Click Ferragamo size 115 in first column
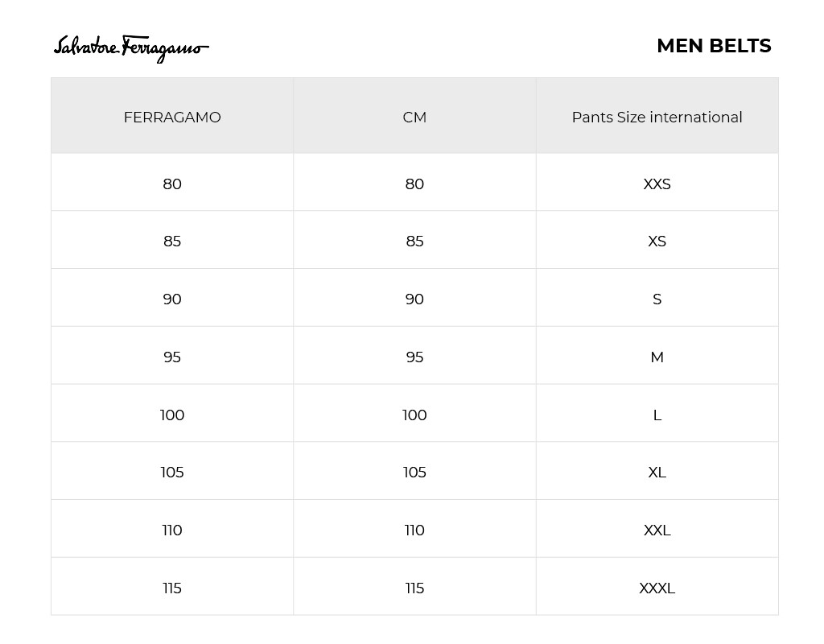The width and height of the screenshot is (824, 644). 172,588
